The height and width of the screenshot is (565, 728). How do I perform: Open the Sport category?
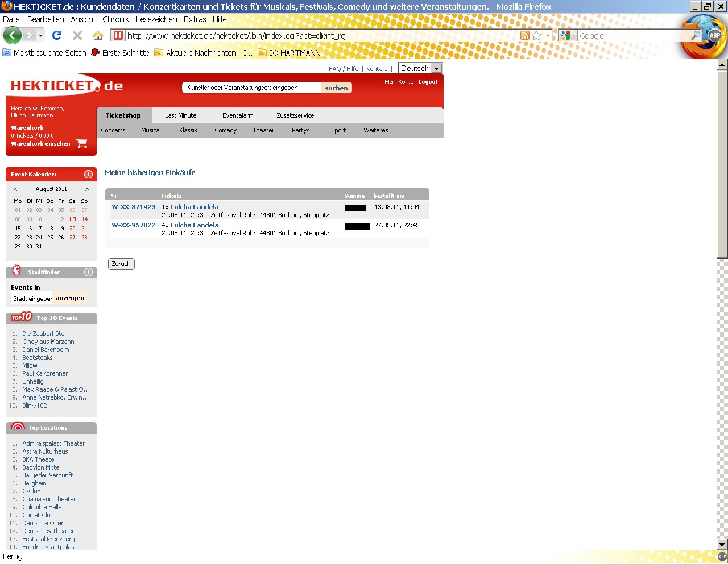[338, 130]
